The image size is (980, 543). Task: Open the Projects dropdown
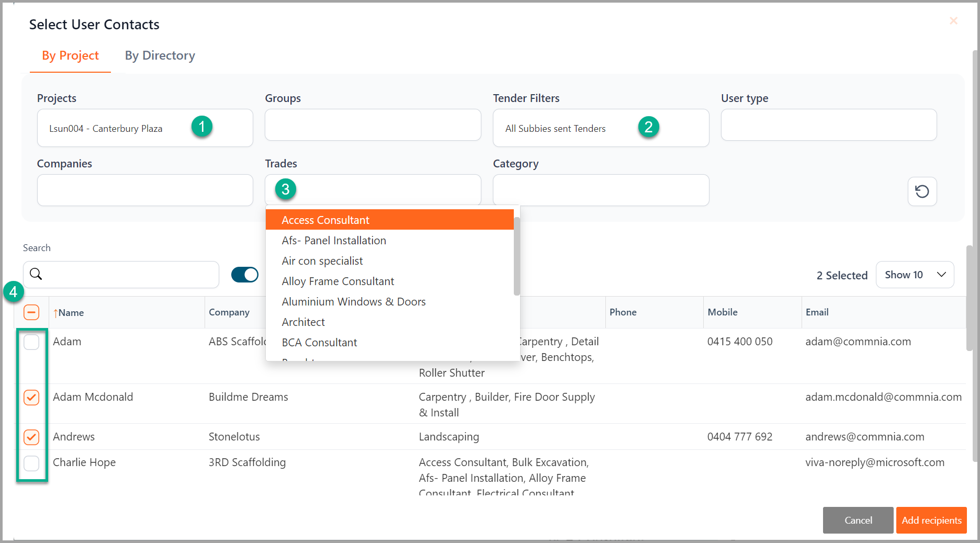coord(145,128)
